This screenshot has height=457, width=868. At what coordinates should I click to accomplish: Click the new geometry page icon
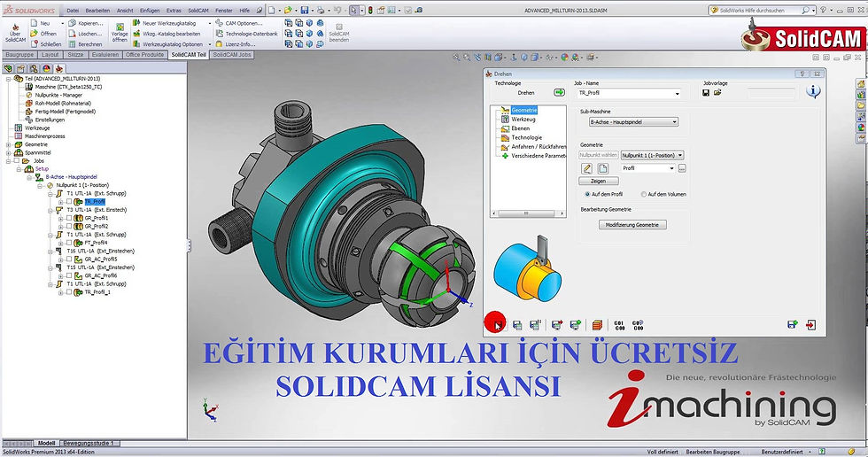click(x=603, y=168)
